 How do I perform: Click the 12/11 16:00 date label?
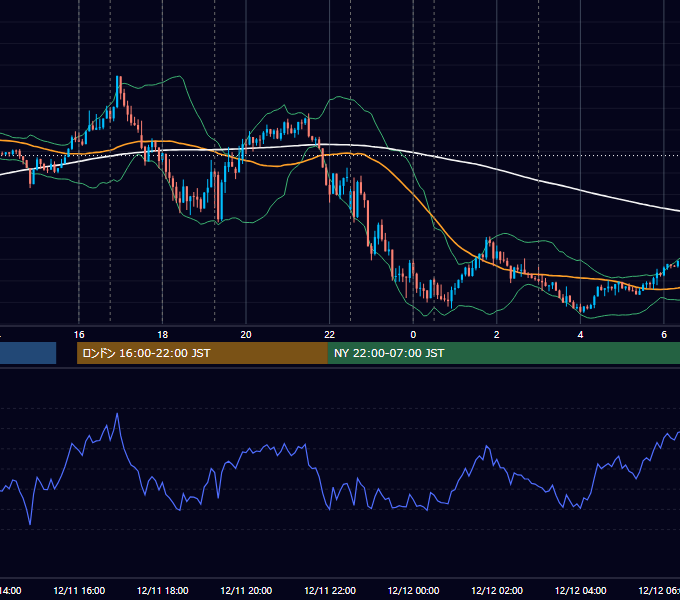tap(79, 590)
